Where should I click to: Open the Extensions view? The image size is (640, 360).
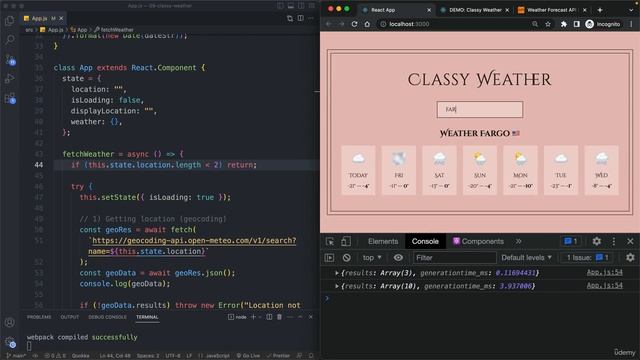tap(10, 98)
